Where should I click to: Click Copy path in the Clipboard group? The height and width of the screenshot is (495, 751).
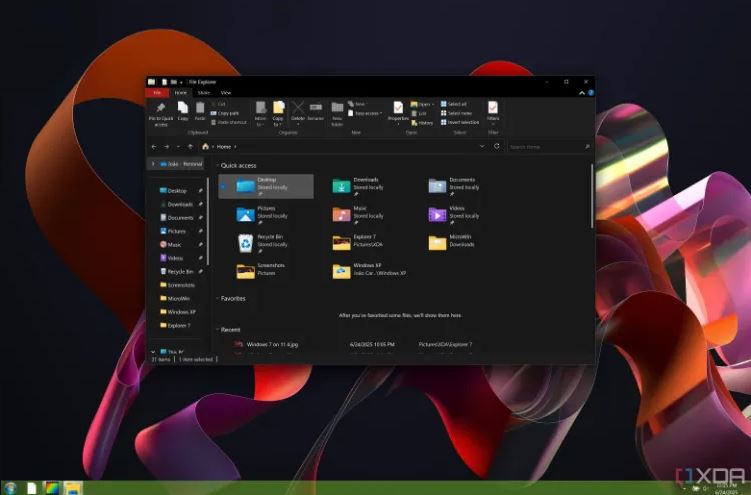pyautogui.click(x=225, y=113)
